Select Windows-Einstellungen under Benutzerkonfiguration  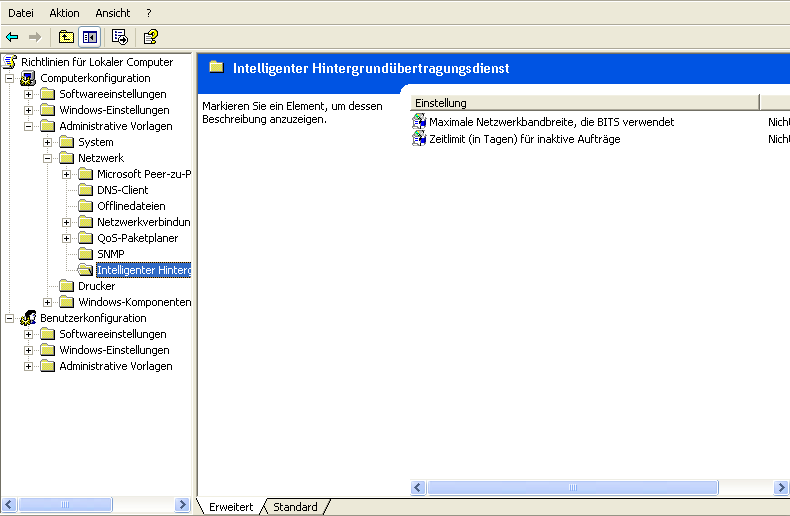[114, 350]
